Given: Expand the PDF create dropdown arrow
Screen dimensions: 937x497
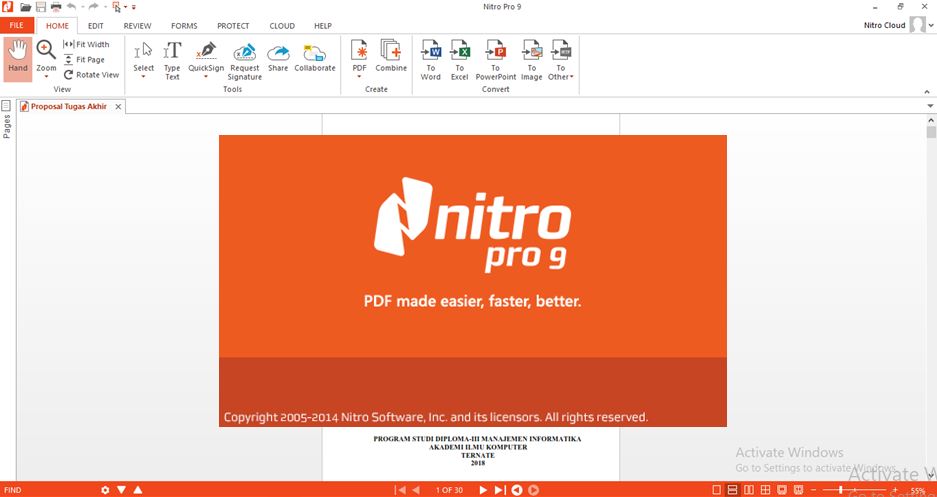Looking at the screenshot, I should tap(359, 76).
